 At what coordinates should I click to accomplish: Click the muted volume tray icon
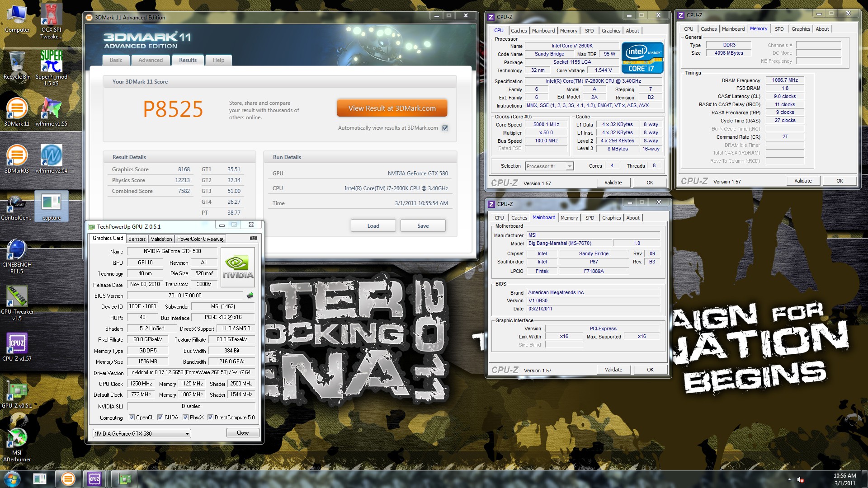pos(801,479)
